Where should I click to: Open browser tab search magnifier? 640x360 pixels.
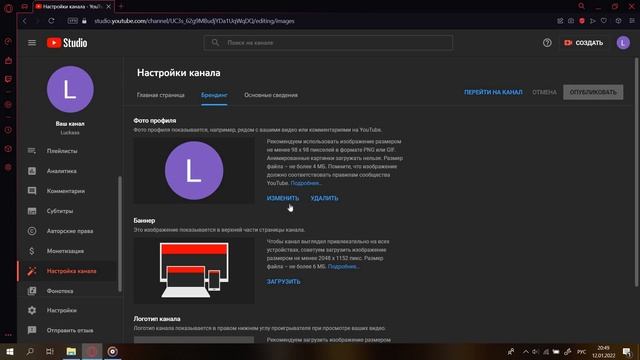[x=582, y=6]
